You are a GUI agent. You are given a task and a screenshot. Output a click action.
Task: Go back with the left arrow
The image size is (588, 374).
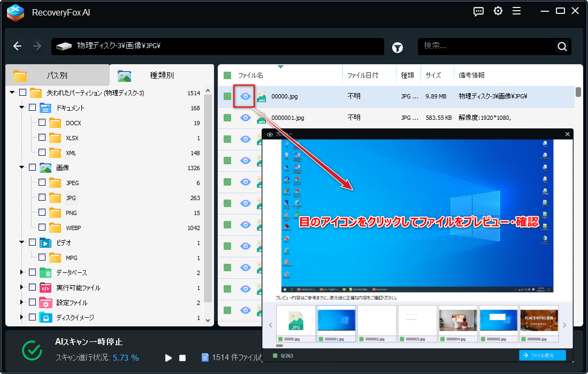click(17, 46)
